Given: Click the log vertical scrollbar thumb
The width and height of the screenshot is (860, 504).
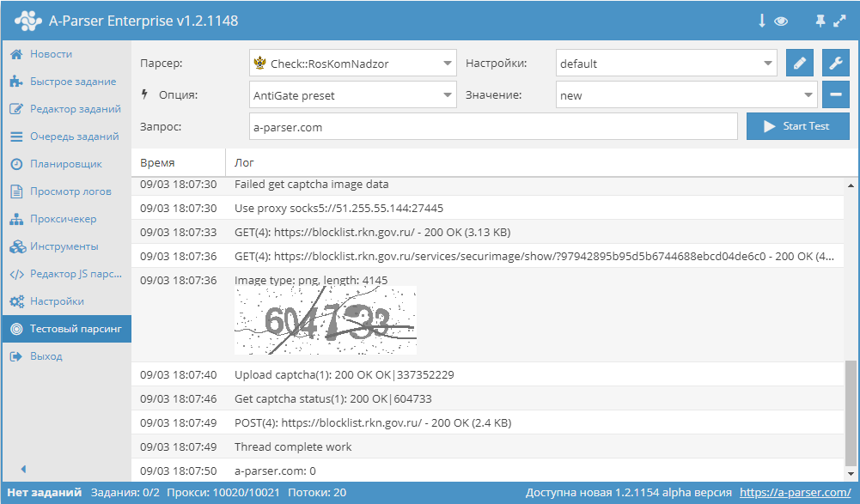Looking at the screenshot, I should point(851,412).
